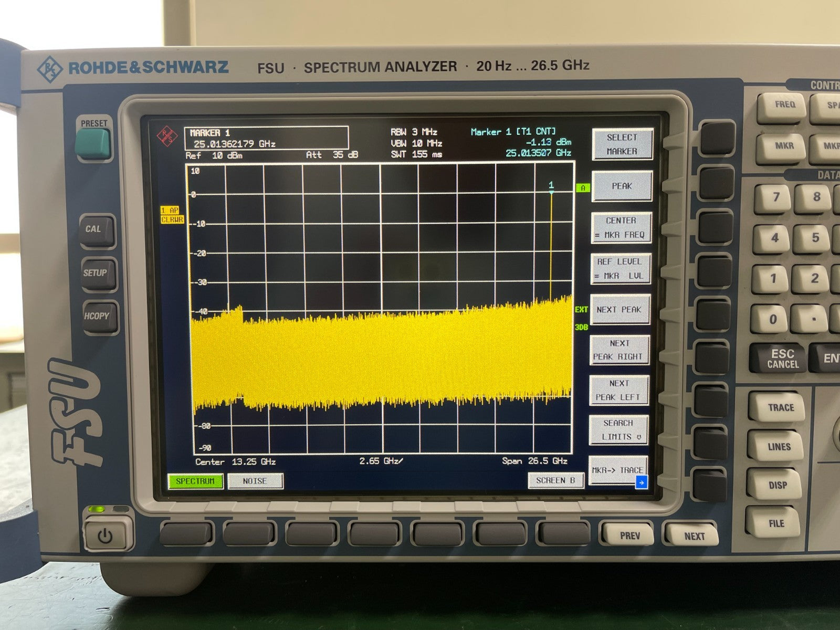Click the -1.13 dBm marker level readout
Viewport: 840px width, 630px height.
(x=548, y=142)
